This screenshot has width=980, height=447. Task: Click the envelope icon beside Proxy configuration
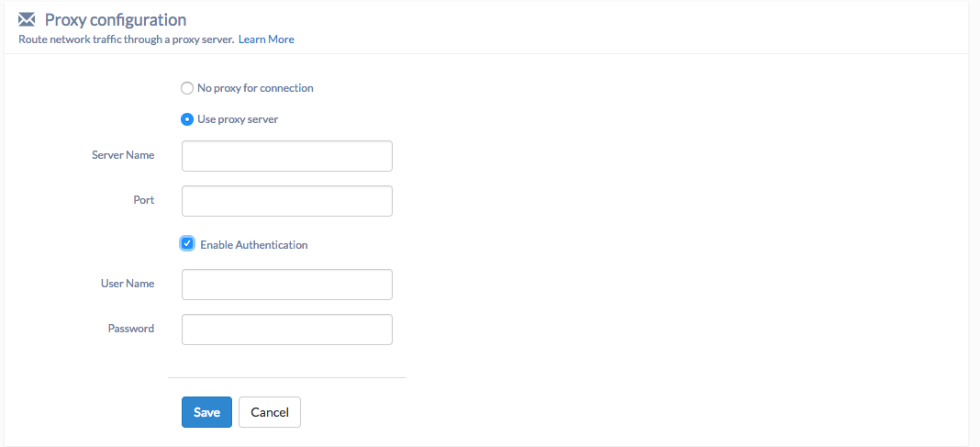(x=27, y=19)
